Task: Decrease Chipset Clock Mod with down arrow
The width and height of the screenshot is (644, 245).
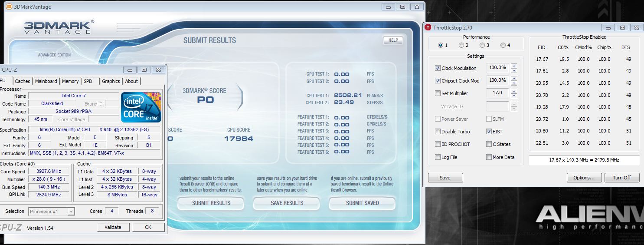Action: pos(514,83)
